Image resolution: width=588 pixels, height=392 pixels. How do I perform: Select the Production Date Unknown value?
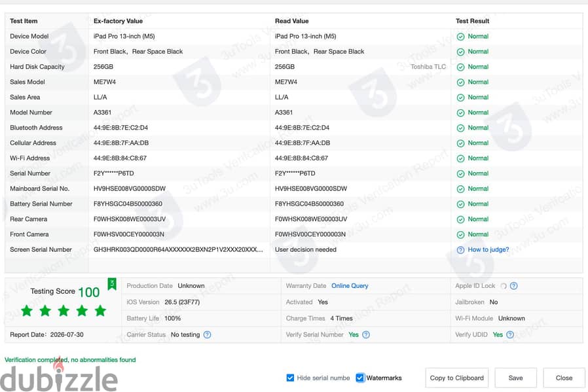click(x=191, y=286)
